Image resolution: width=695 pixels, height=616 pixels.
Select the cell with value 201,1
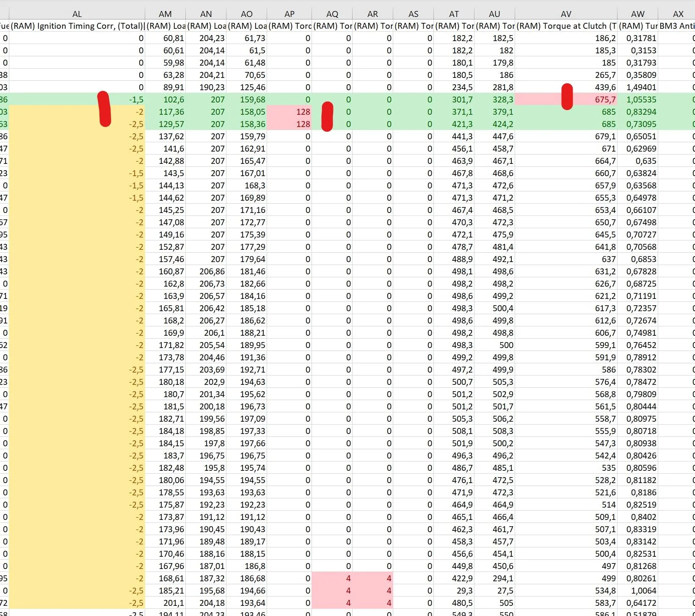pos(165,603)
